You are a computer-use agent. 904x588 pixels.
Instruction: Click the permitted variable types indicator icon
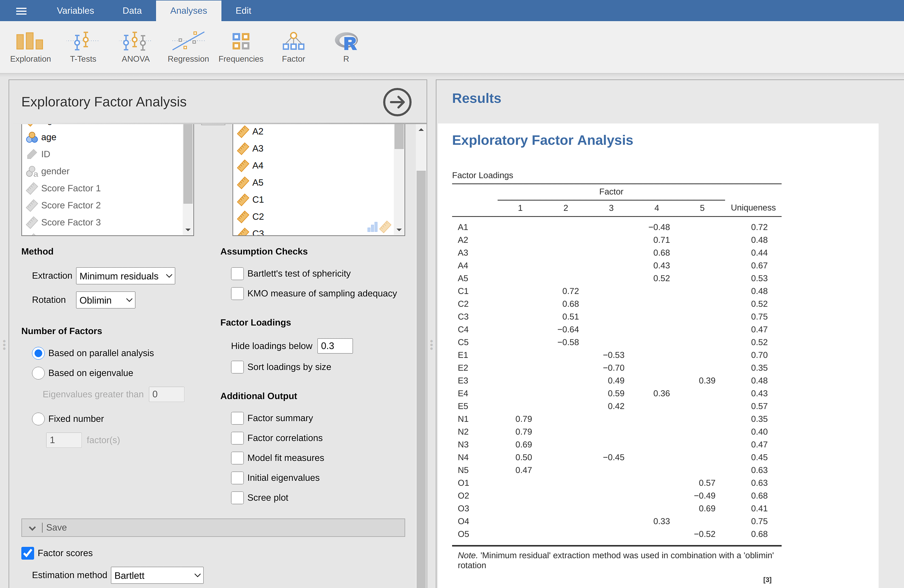pyautogui.click(x=379, y=227)
